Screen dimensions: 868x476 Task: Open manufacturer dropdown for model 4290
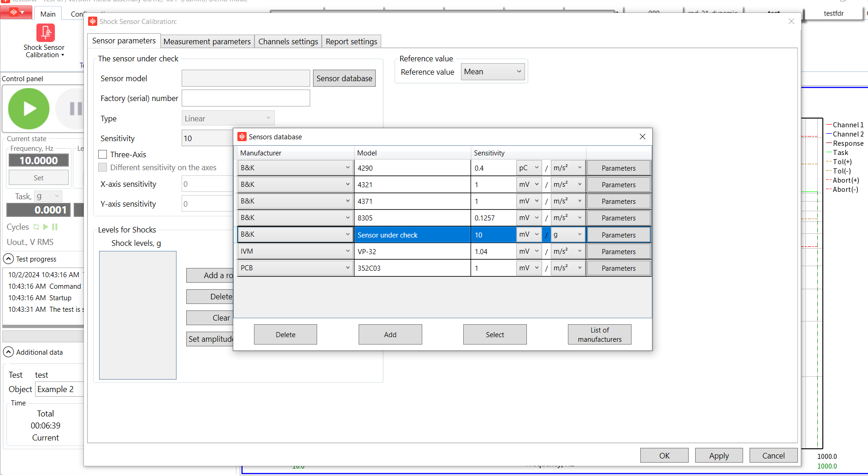pos(295,168)
